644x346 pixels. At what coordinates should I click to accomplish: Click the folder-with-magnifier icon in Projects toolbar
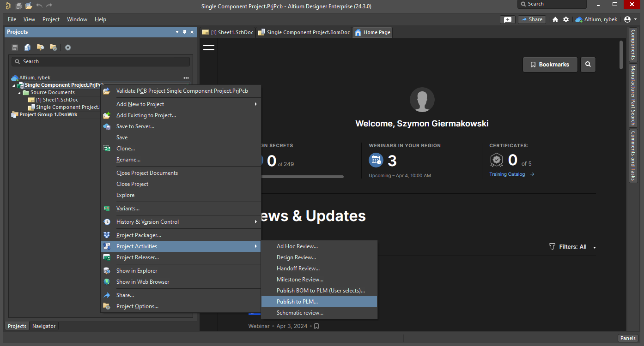41,48
